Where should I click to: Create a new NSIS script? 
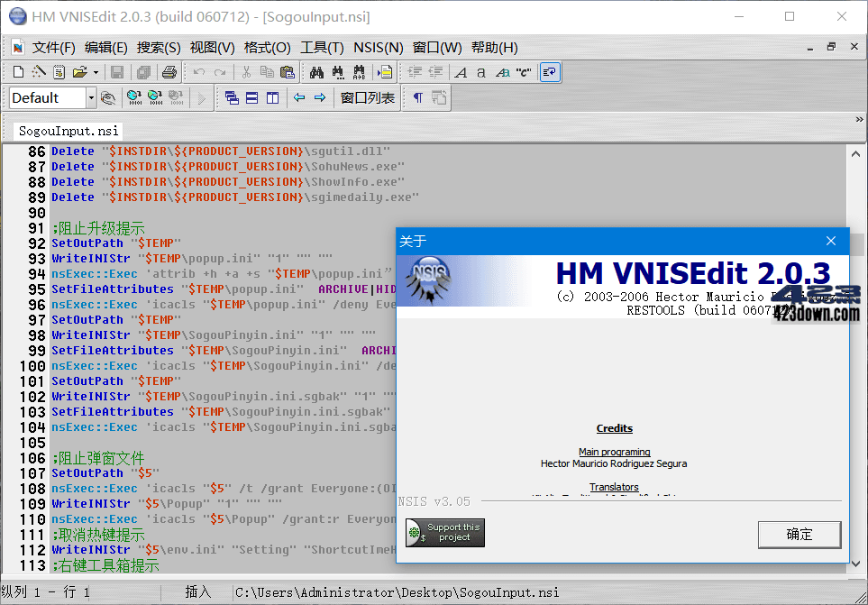click(x=17, y=72)
